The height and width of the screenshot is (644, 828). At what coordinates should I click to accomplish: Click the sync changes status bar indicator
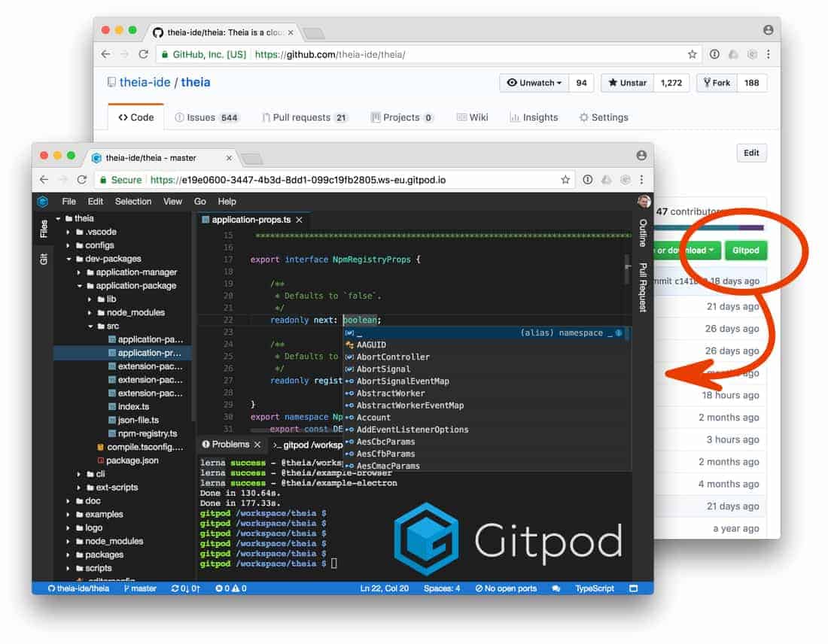pos(185,588)
